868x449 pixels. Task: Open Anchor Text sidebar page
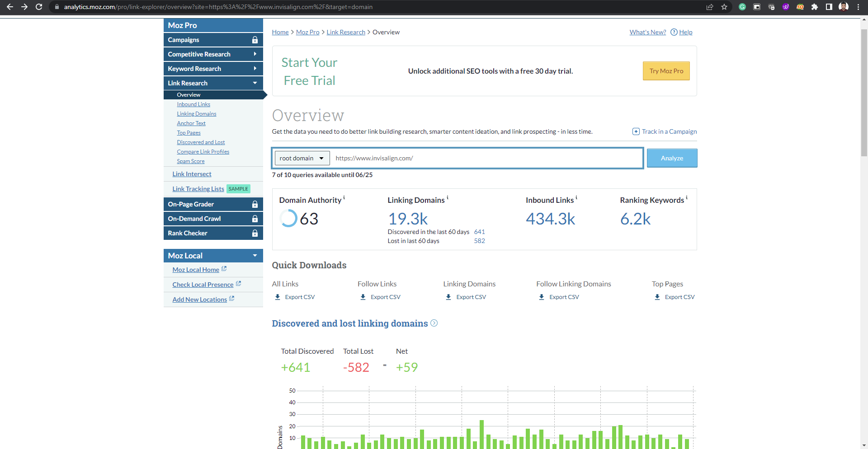[191, 123]
